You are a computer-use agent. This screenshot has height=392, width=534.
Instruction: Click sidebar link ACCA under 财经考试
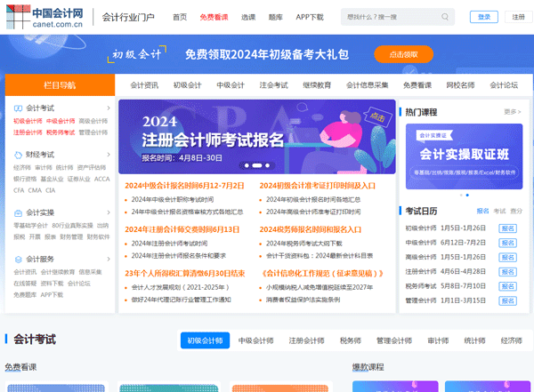(x=101, y=179)
